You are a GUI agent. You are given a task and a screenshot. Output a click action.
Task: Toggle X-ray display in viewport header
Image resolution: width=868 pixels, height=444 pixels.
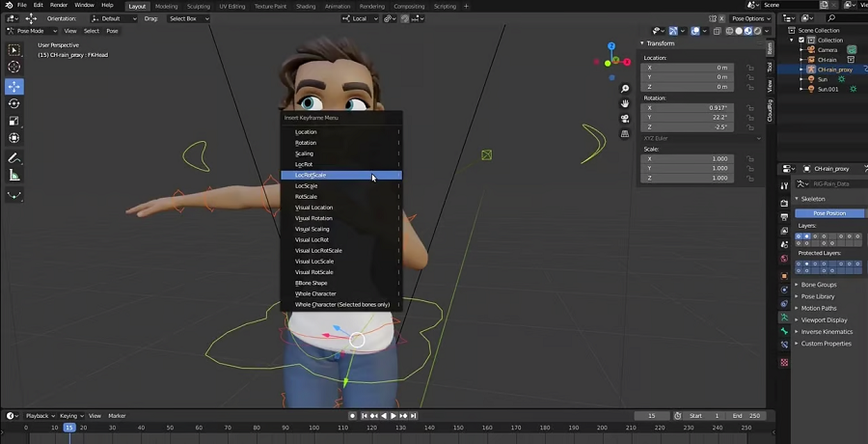point(717,31)
